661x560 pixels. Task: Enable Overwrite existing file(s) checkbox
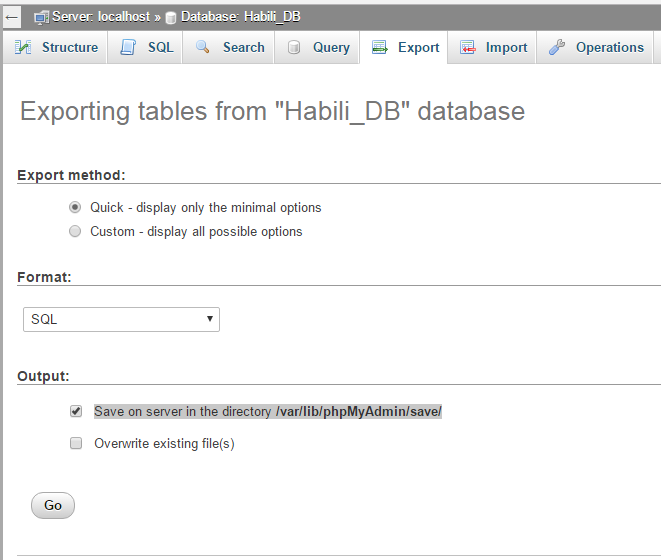pos(76,443)
